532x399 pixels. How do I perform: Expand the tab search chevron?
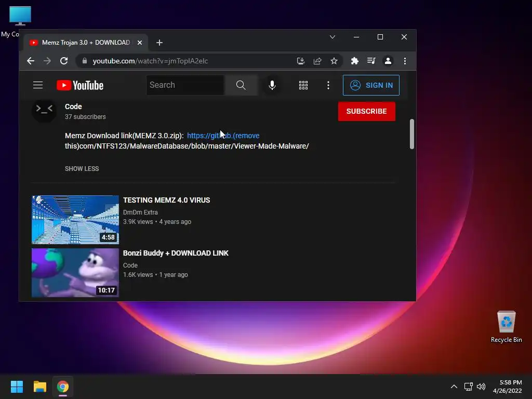tap(332, 37)
